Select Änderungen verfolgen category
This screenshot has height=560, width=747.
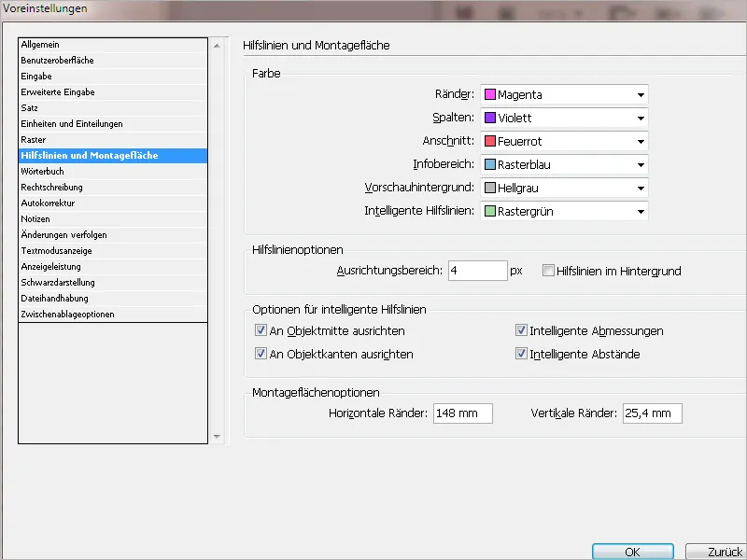[113, 235]
